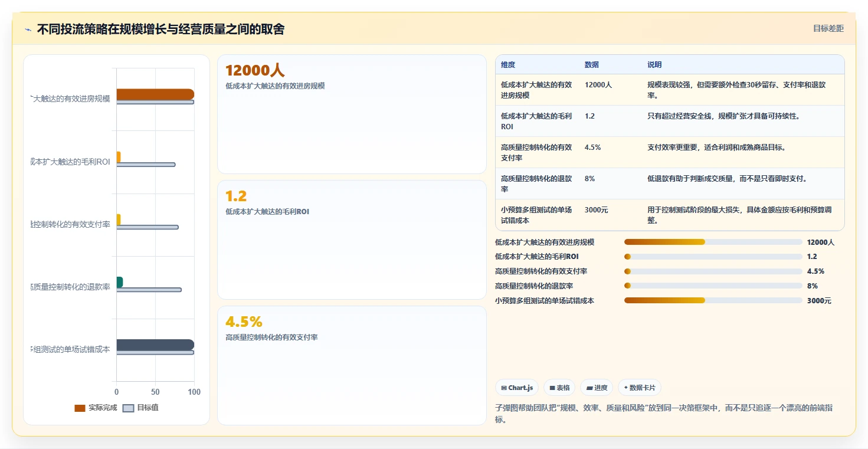Click the yellow actual bar for 有效支付率

point(119,219)
